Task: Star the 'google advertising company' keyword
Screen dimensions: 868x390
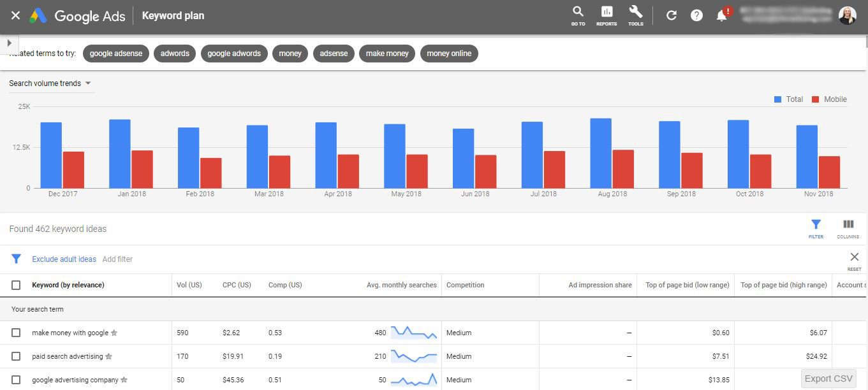Action: click(x=124, y=380)
